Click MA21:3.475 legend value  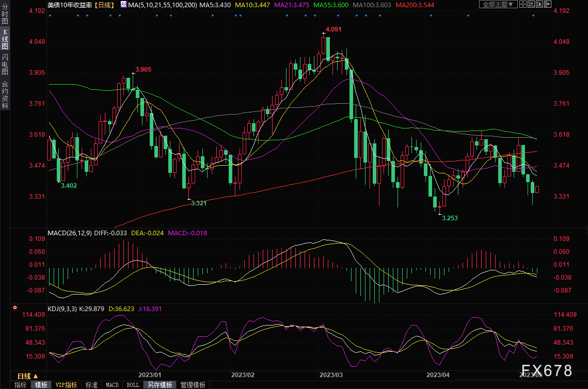point(292,5)
